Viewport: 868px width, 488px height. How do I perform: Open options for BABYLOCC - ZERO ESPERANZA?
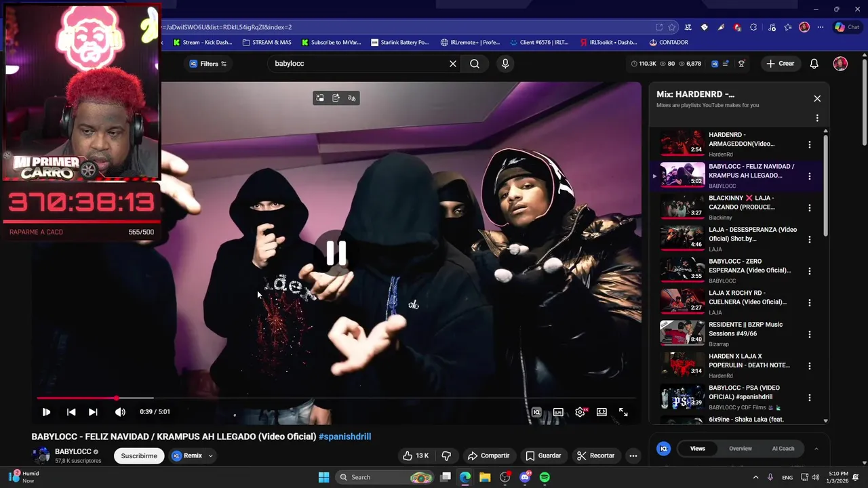point(809,271)
